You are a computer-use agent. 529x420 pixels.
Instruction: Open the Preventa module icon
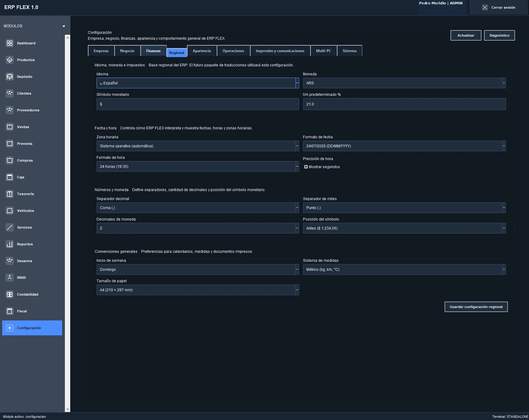[10, 144]
